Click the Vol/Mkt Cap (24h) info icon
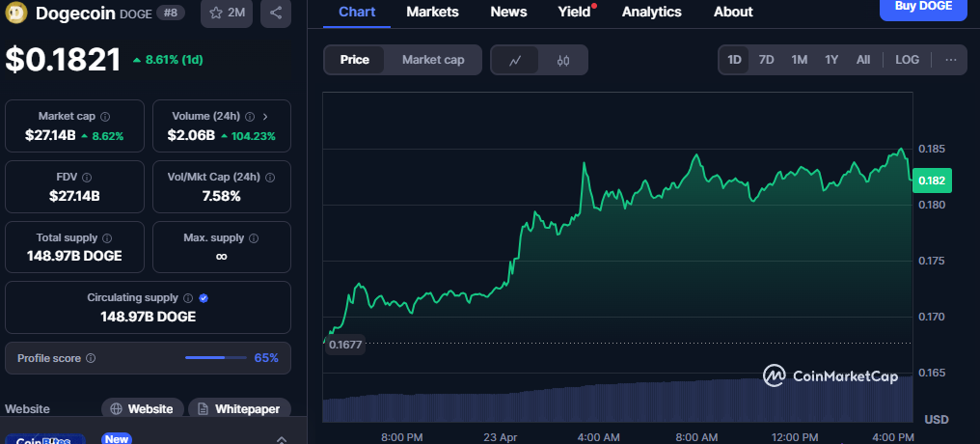The height and width of the screenshot is (444, 980). [x=270, y=178]
